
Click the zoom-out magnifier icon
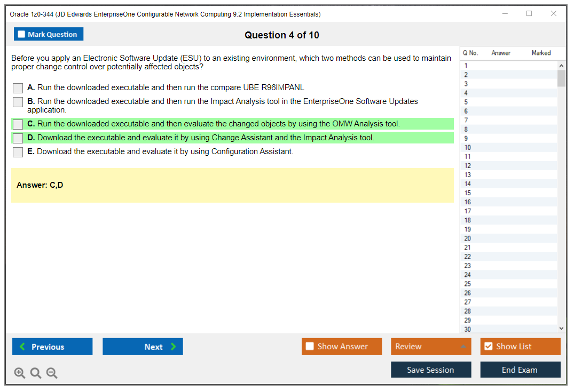52,373
